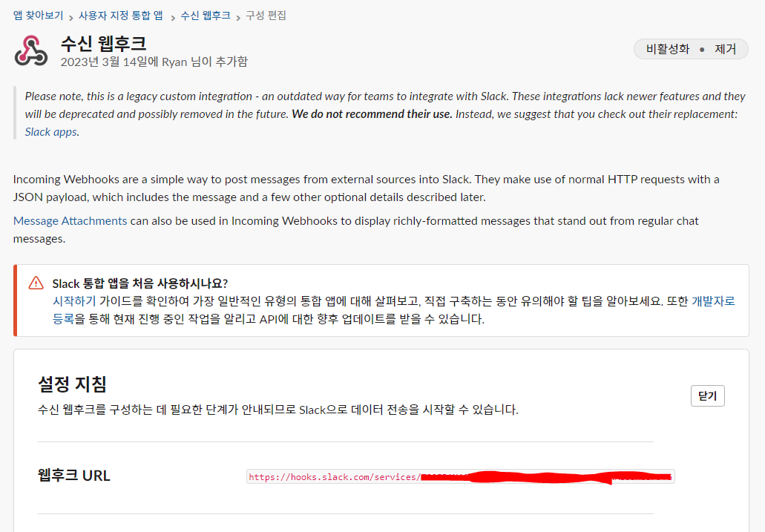This screenshot has width=765, height=532.
Task: Navigate to 수신 웹후크 breadcrumb link
Action: click(x=206, y=16)
